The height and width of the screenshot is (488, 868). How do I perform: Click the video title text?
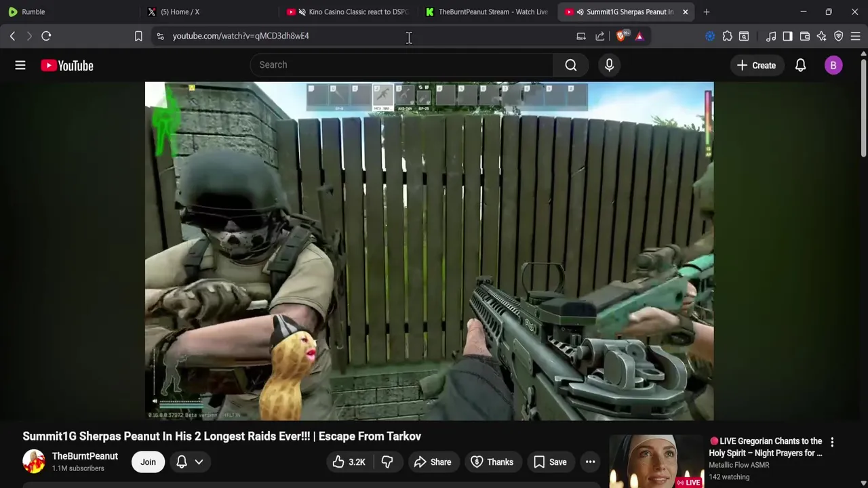(x=222, y=436)
